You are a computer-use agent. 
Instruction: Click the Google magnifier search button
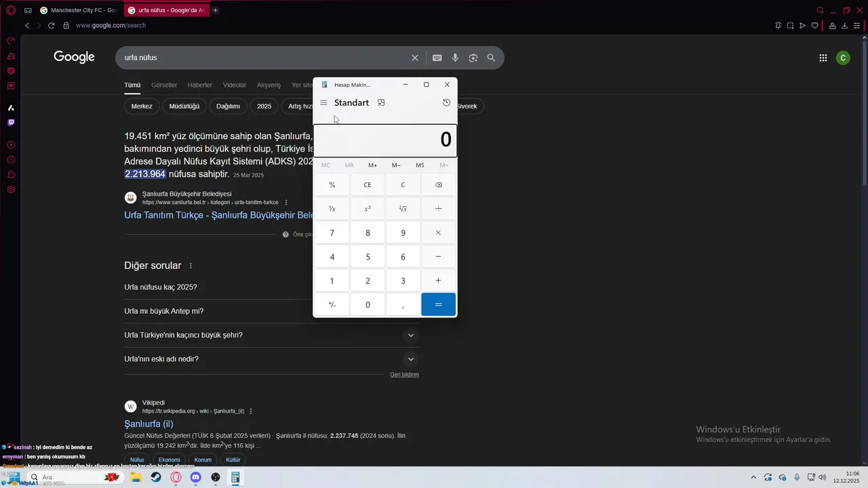click(491, 58)
